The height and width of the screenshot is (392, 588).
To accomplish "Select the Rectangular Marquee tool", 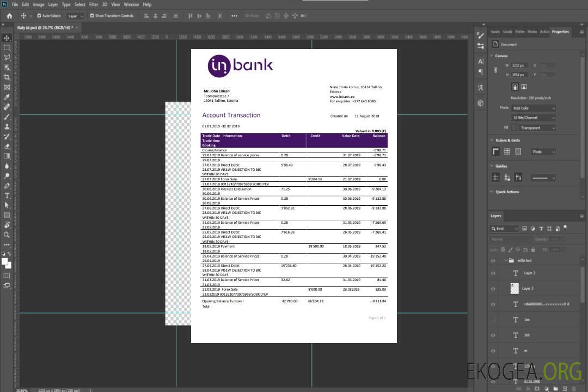I will [7, 48].
